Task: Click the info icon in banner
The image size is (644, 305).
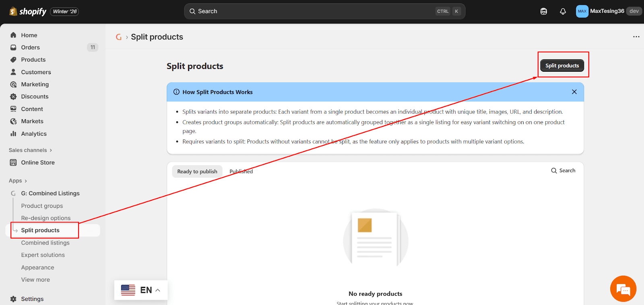Action: (x=176, y=92)
